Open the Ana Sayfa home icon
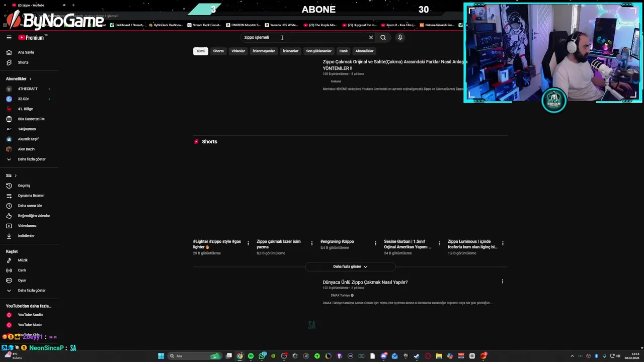Screen dimensions: 644x362 coord(9,52)
